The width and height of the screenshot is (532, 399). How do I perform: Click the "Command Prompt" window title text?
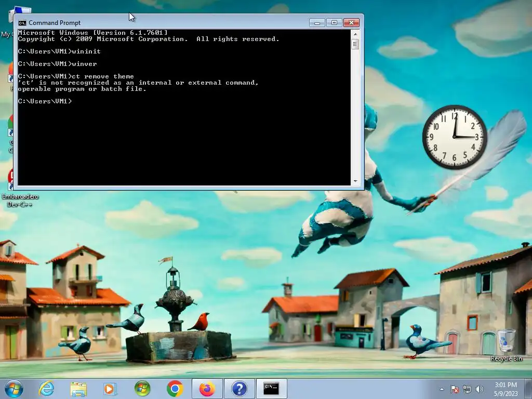click(55, 23)
